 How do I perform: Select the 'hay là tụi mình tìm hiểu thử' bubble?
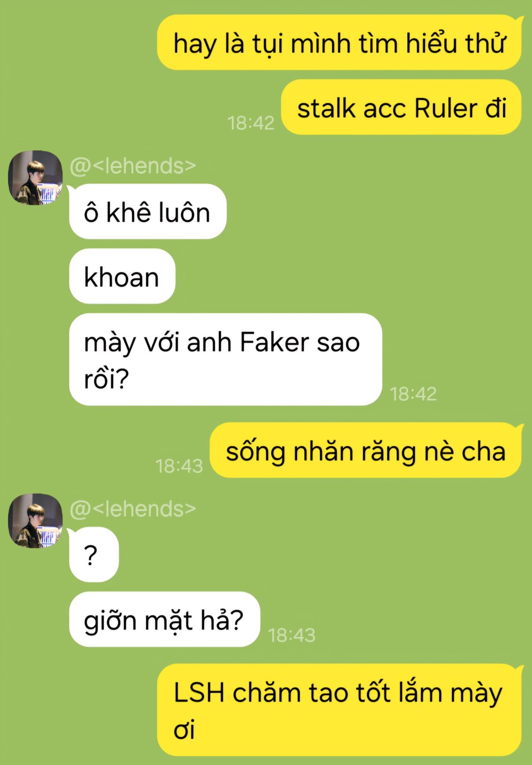(339, 43)
